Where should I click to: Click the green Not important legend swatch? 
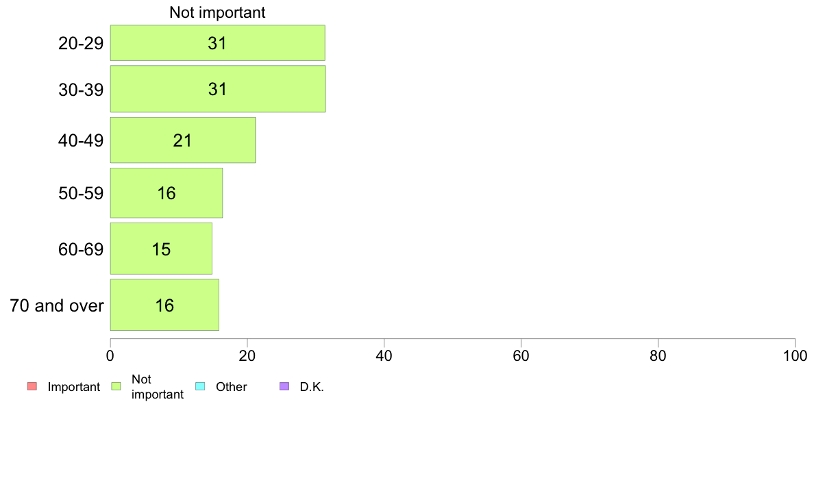coord(116,386)
